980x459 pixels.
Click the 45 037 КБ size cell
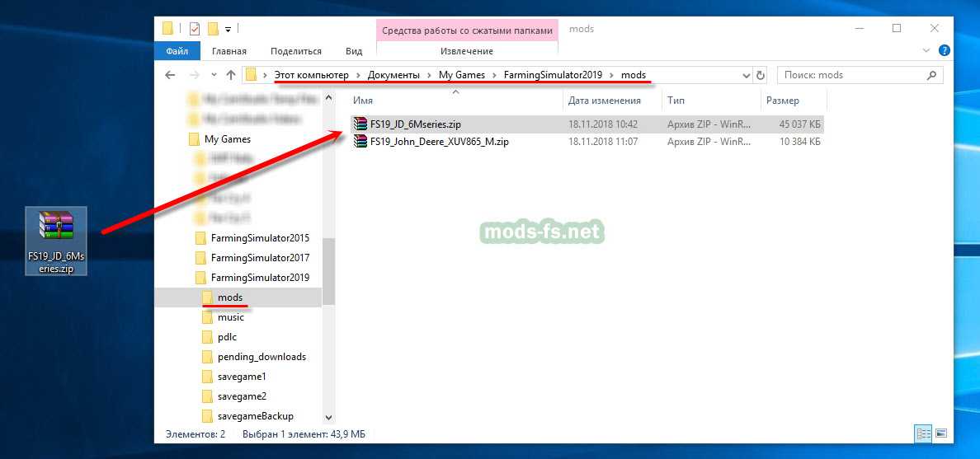point(800,124)
